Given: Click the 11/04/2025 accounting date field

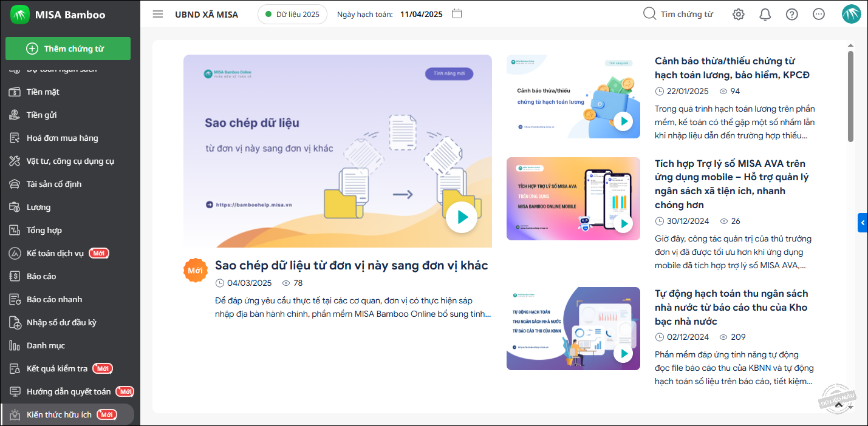Looking at the screenshot, I should pyautogui.click(x=422, y=14).
